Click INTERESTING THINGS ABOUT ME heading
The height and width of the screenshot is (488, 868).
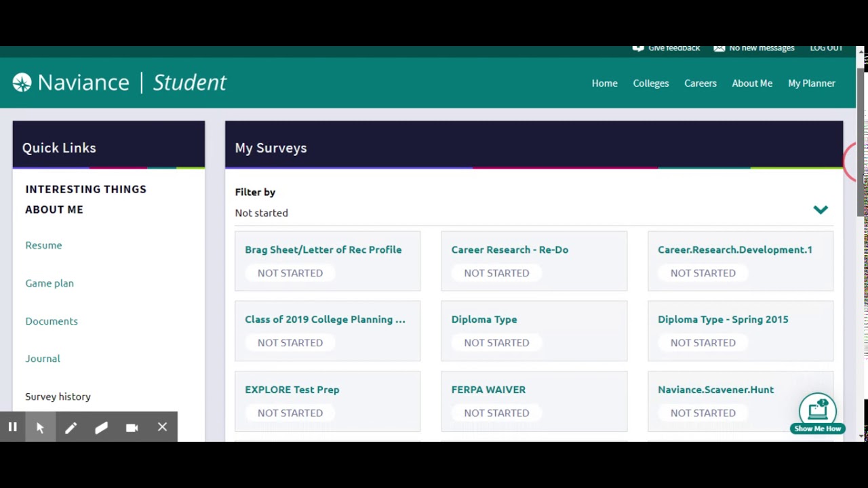click(85, 199)
